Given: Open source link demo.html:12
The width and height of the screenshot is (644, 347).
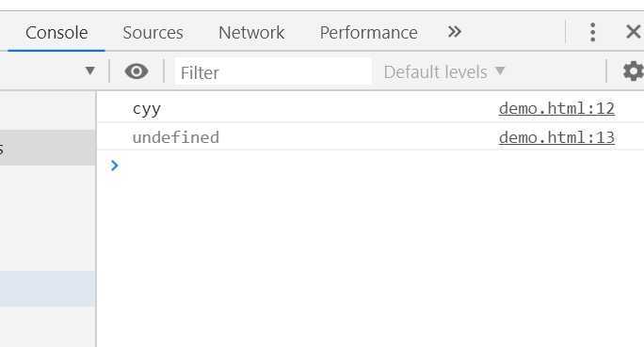Looking at the screenshot, I should pyautogui.click(x=556, y=109).
